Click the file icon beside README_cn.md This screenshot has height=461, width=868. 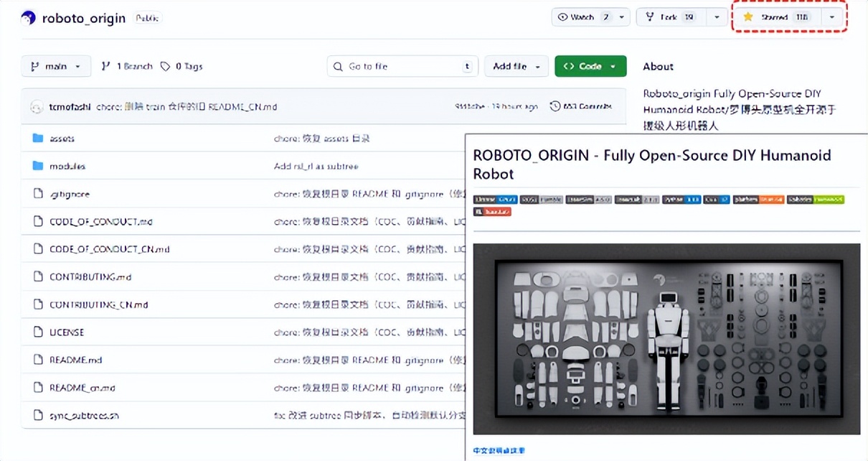(x=38, y=387)
